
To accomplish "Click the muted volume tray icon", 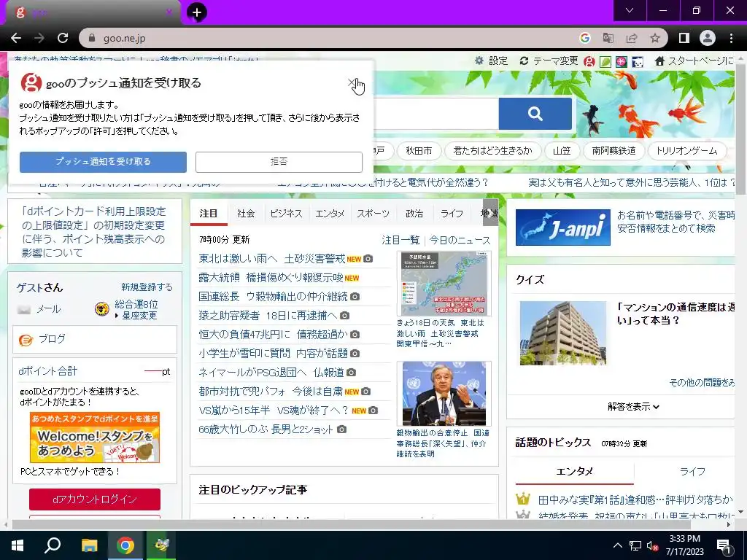I will [652, 546].
